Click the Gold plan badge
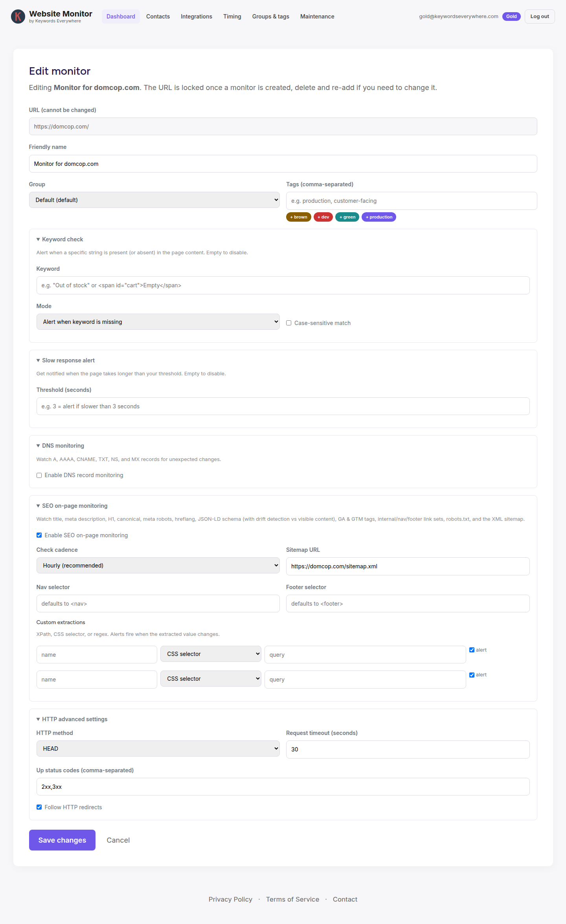Image resolution: width=566 pixels, height=924 pixels. pyautogui.click(x=511, y=17)
